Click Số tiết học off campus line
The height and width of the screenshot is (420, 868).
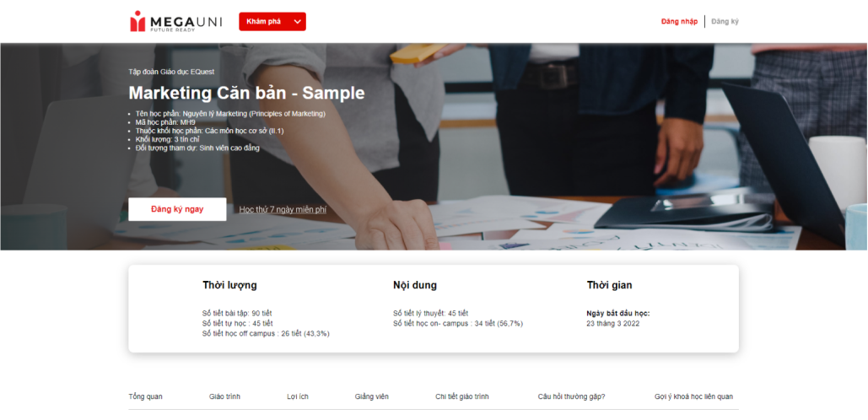(266, 334)
